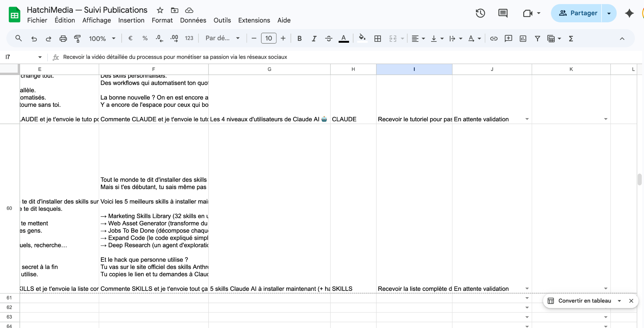Open the Extensions menu
This screenshot has width=644, height=328.
coord(254,20)
